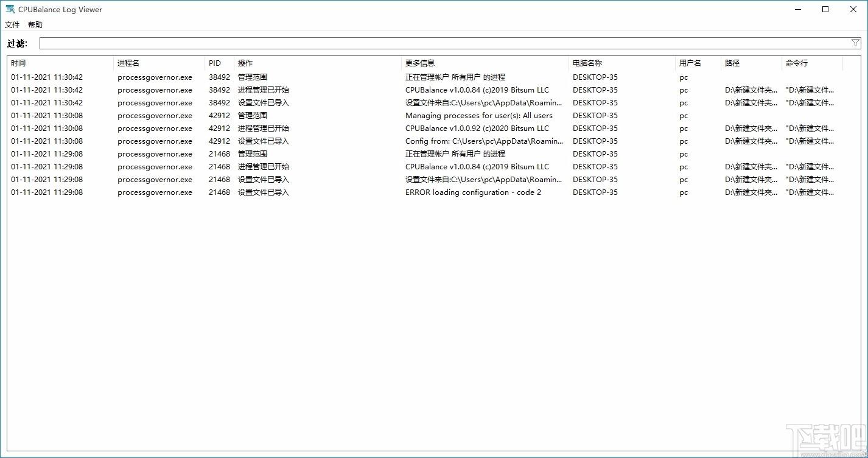The width and height of the screenshot is (868, 458).
Task: Click the 01-11-2021 11:30:08 timestamp of 设置文件已导入 row
Action: pyautogui.click(x=47, y=141)
